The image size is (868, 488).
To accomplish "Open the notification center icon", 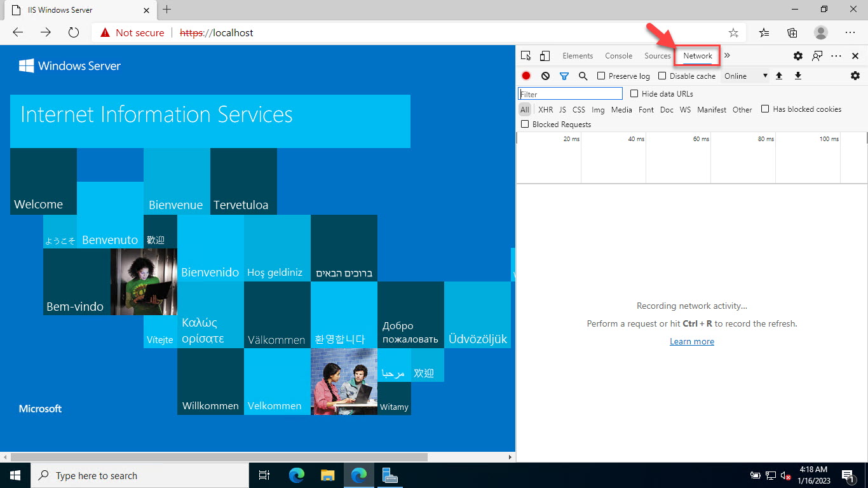I will [x=847, y=475].
